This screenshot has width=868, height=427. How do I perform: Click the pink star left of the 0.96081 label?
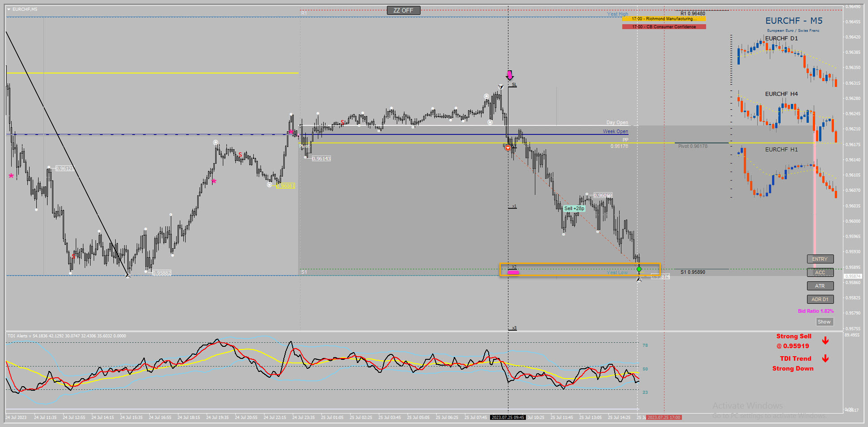(214, 181)
